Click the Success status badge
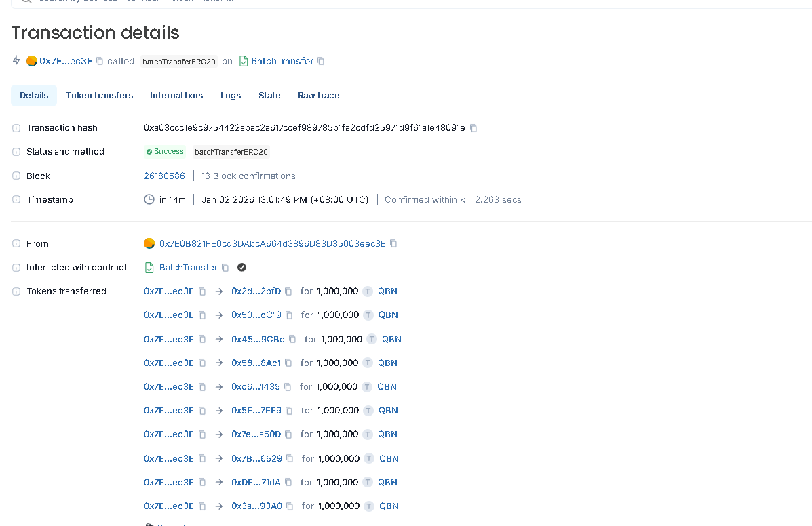The image size is (812, 526). click(x=164, y=152)
